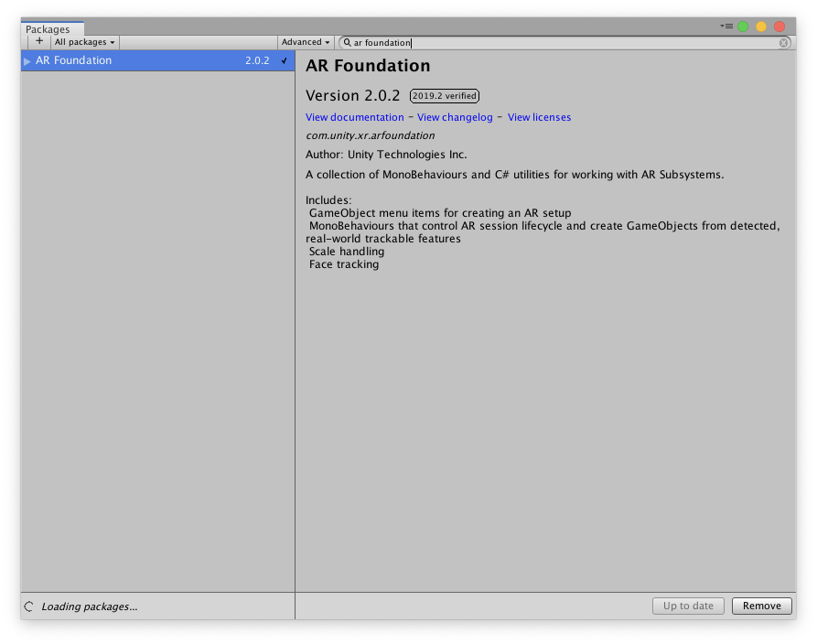Click the Author: Unity Technologies Inc. line
Image resolution: width=817 pixels, height=644 pixels.
pos(386,155)
